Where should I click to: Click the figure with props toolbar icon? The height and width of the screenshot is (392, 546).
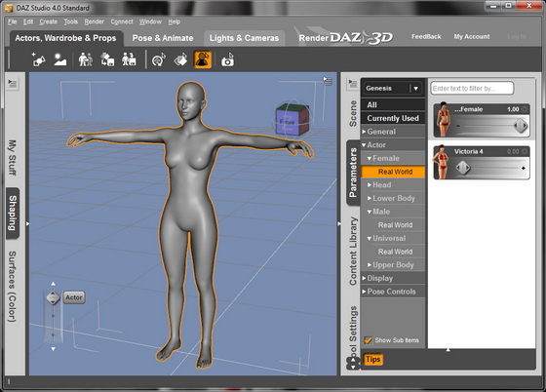tap(129, 59)
